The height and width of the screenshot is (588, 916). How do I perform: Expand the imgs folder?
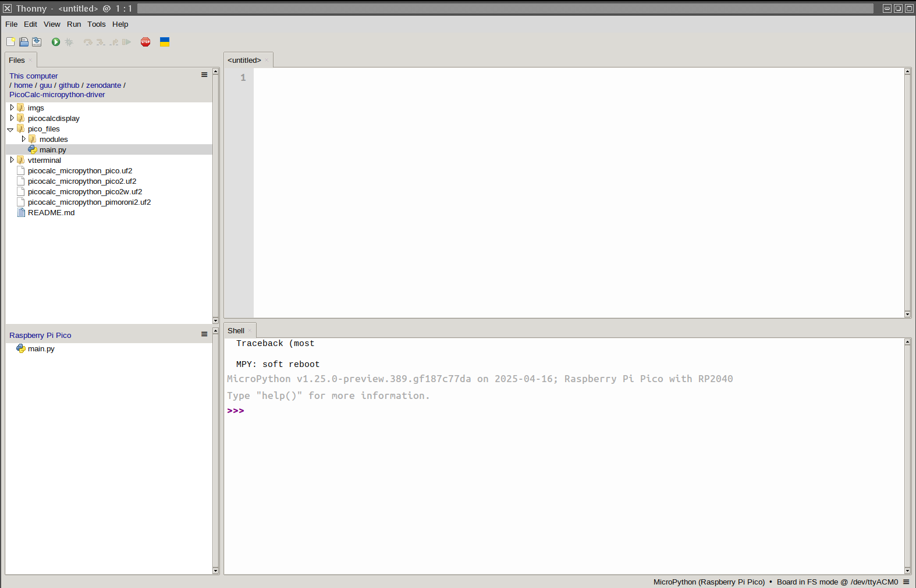pos(12,108)
